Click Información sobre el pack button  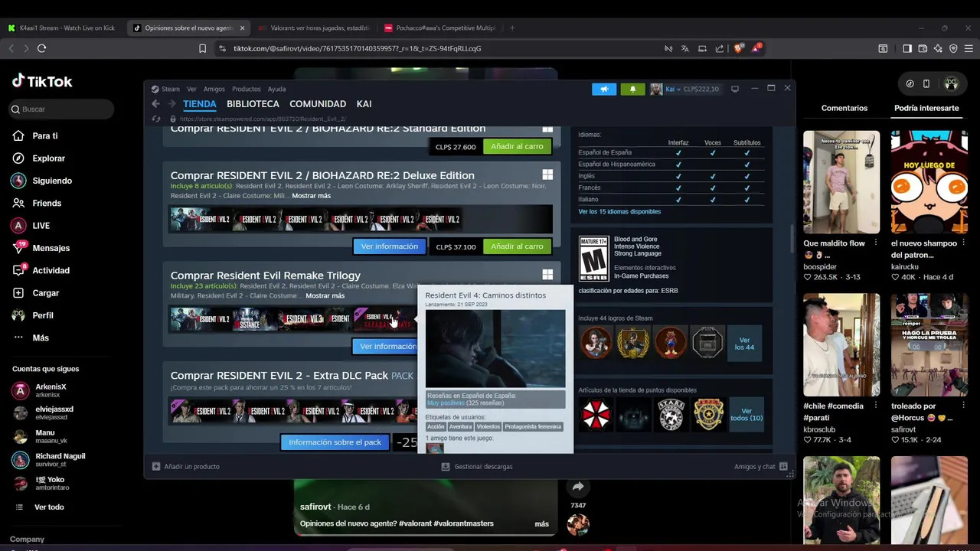pyautogui.click(x=335, y=442)
